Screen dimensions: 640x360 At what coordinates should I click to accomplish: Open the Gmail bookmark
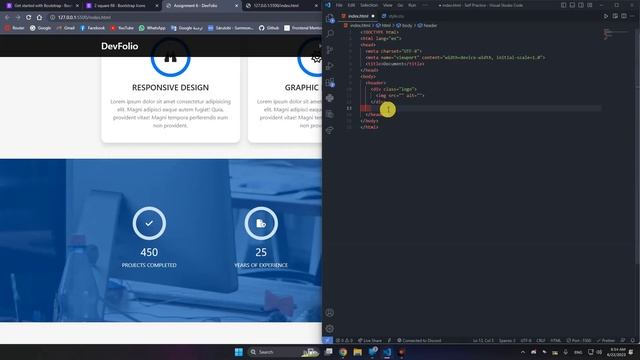(x=66, y=28)
